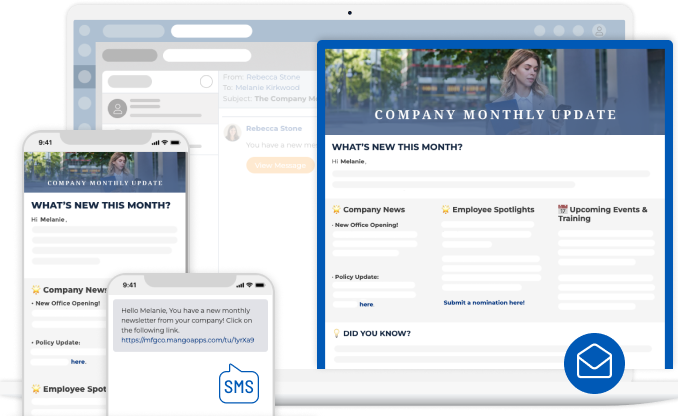Click Melanie Kirkwood recipient name

tap(267, 87)
